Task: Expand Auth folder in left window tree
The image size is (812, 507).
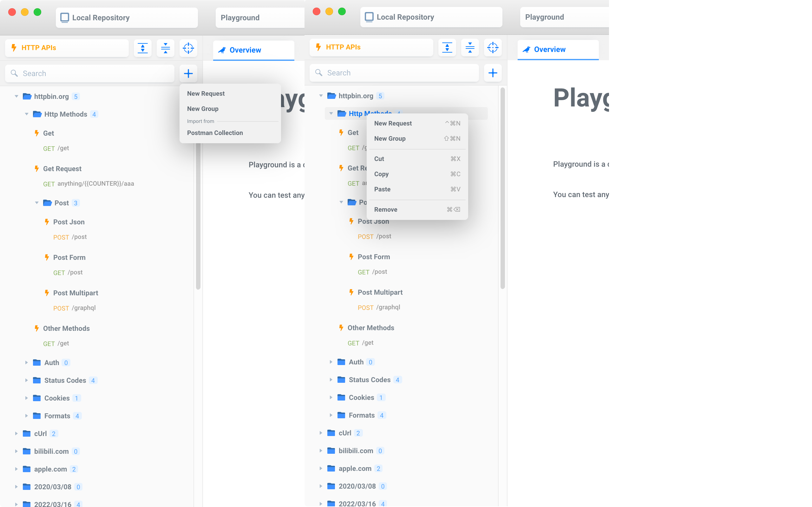Action: [x=26, y=363]
